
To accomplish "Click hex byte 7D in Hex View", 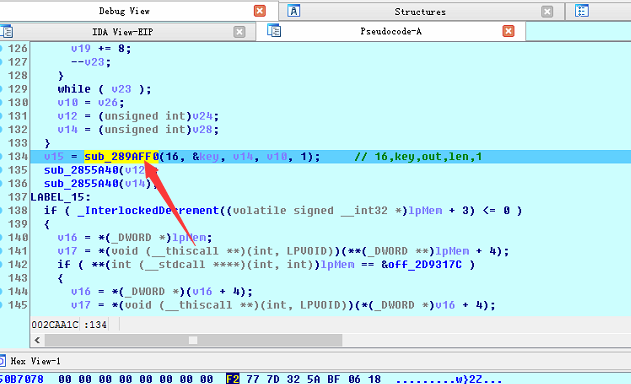I will point(272,379).
